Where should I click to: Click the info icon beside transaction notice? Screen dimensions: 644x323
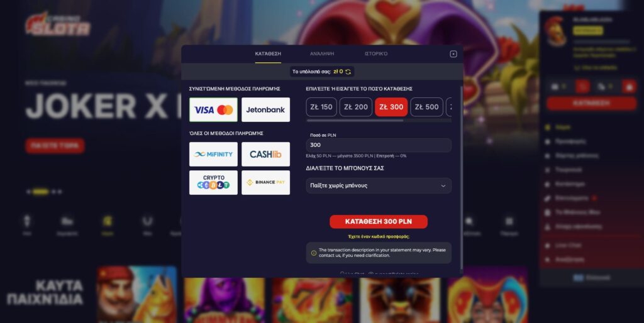tap(314, 253)
